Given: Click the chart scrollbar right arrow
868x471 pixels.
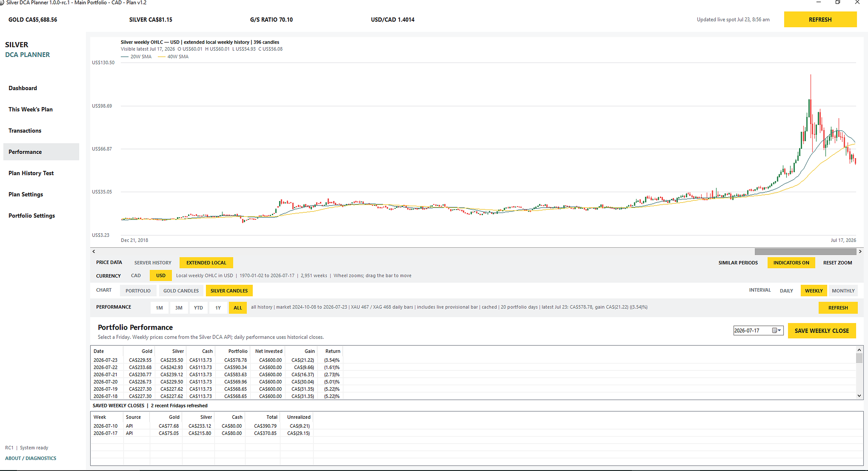Looking at the screenshot, I should 859,251.
